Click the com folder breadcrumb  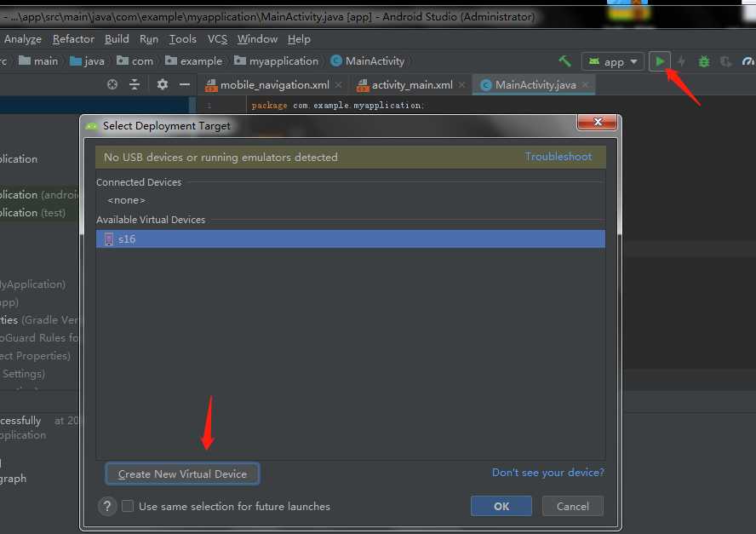point(135,61)
